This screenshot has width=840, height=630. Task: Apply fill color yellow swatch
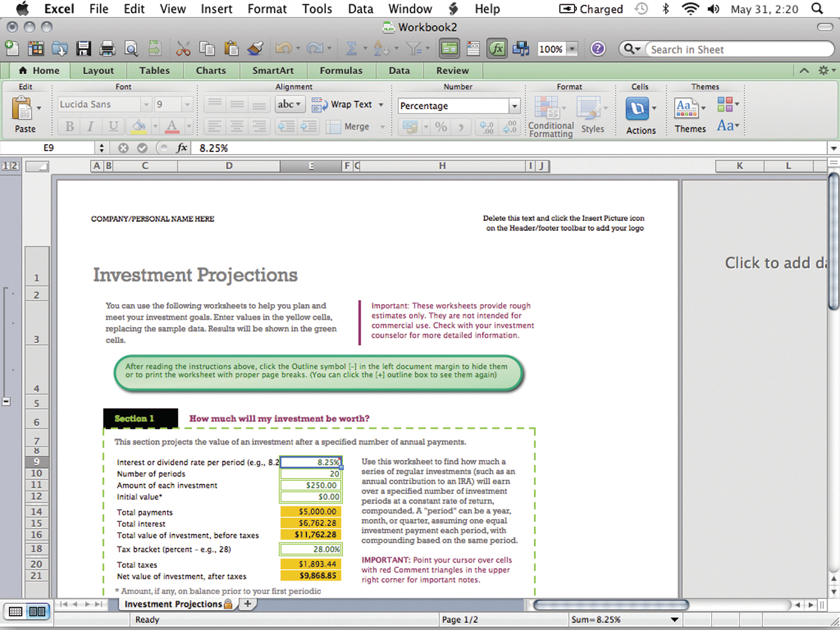click(x=139, y=126)
